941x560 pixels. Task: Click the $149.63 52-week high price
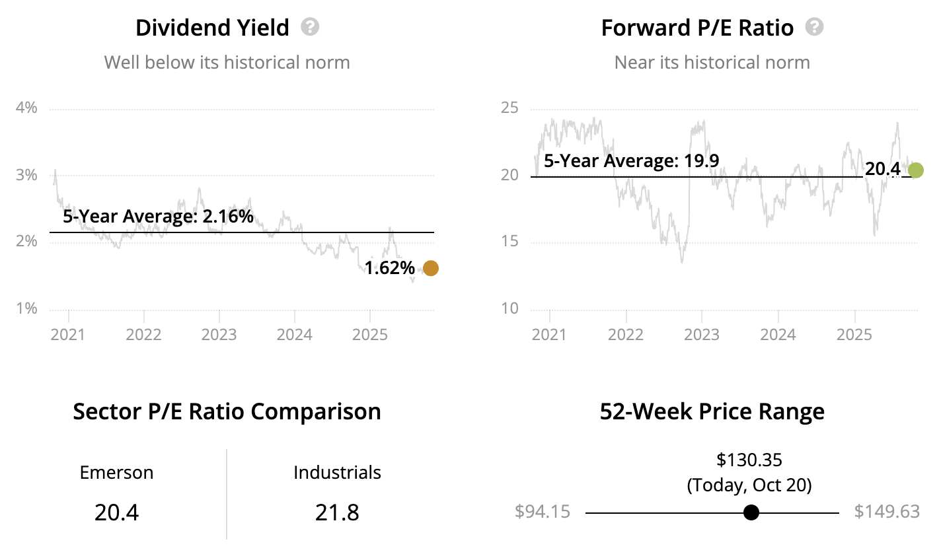pyautogui.click(x=887, y=512)
